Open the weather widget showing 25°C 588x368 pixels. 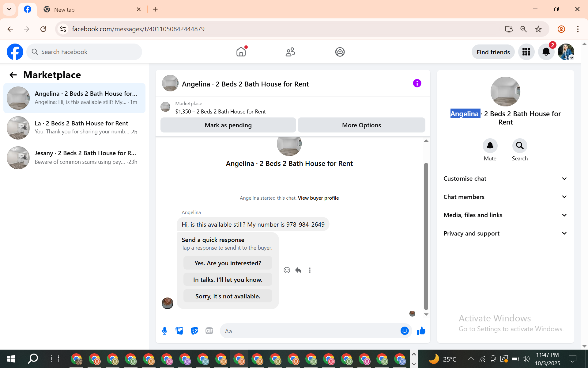tap(443, 359)
